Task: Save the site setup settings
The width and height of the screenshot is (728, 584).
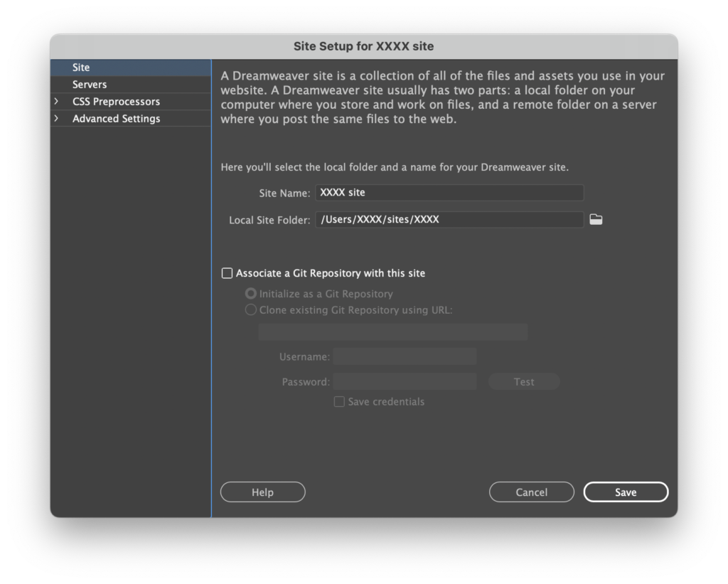Action: pyautogui.click(x=626, y=492)
